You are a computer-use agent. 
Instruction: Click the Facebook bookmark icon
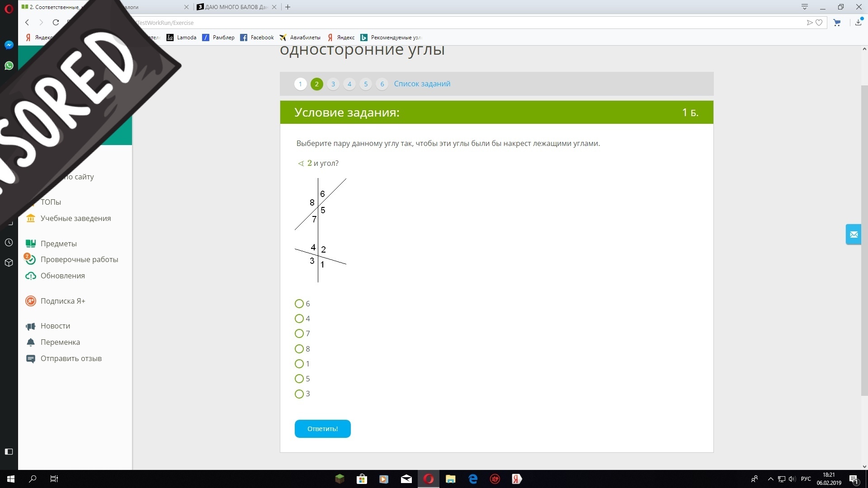[243, 38]
